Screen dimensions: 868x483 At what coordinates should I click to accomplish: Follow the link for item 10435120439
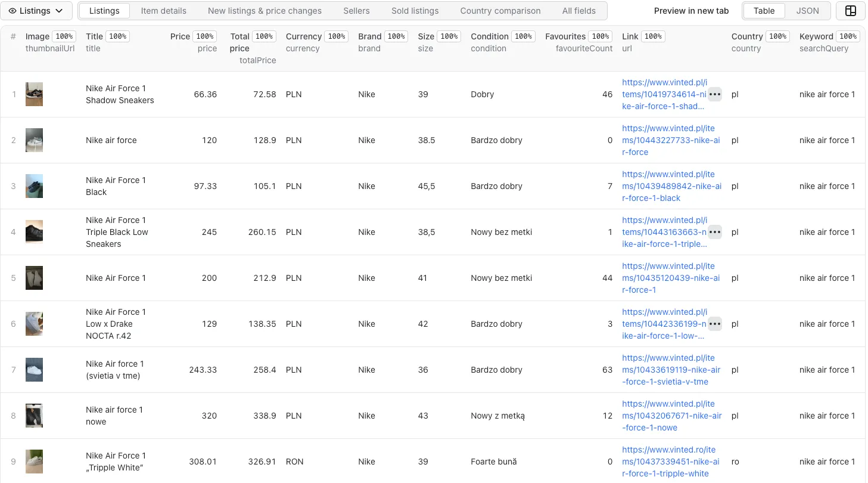click(670, 278)
